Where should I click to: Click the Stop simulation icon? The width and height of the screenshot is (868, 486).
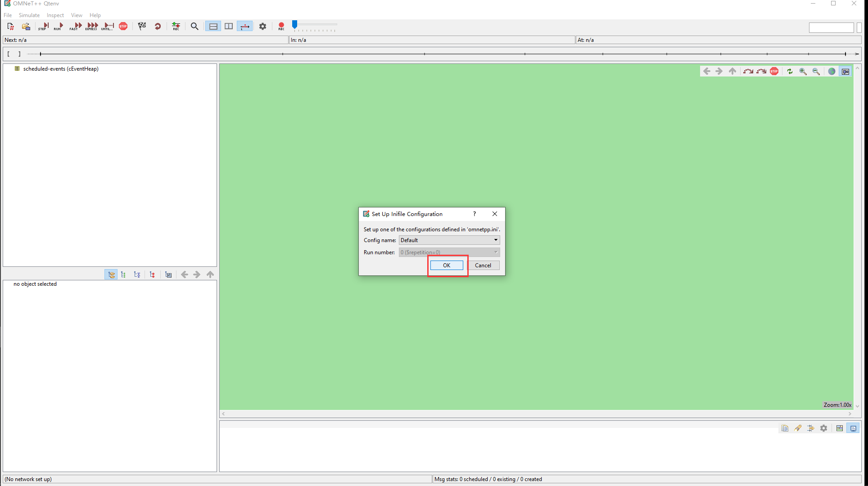(123, 27)
